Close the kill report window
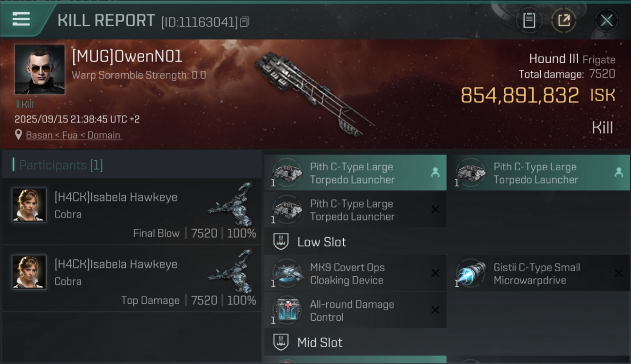 point(606,20)
